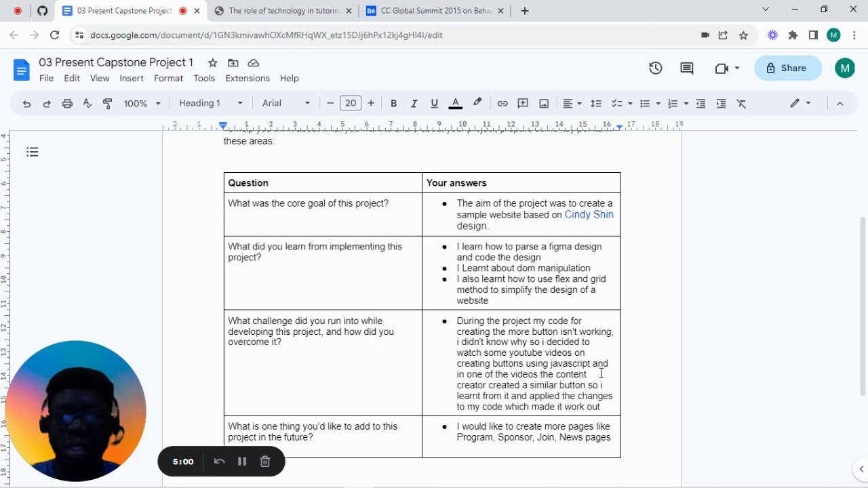Toggle the checklist formatting button
Viewport: 868px width, 488px height.
point(617,104)
